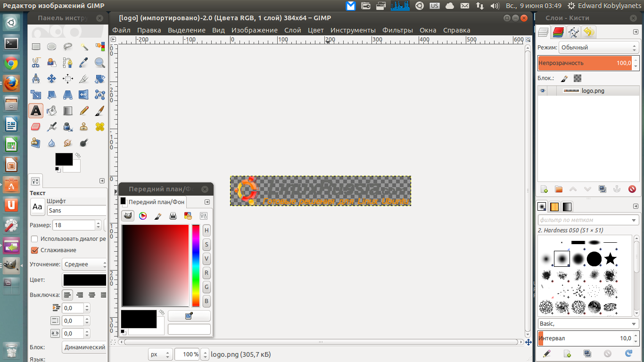Expand the brush tag filter dropdown
This screenshot has height=362, width=644.
[x=634, y=220]
